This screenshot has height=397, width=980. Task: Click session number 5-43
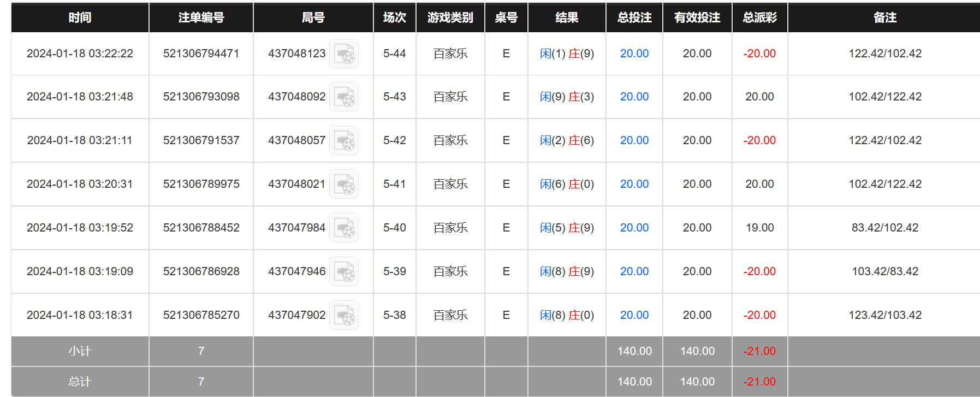pos(394,97)
